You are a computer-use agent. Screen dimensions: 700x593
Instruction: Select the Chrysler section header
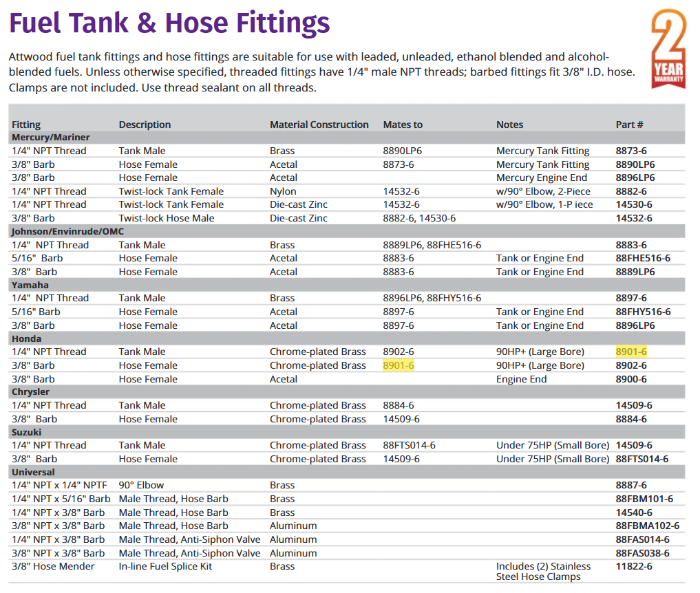point(30,392)
